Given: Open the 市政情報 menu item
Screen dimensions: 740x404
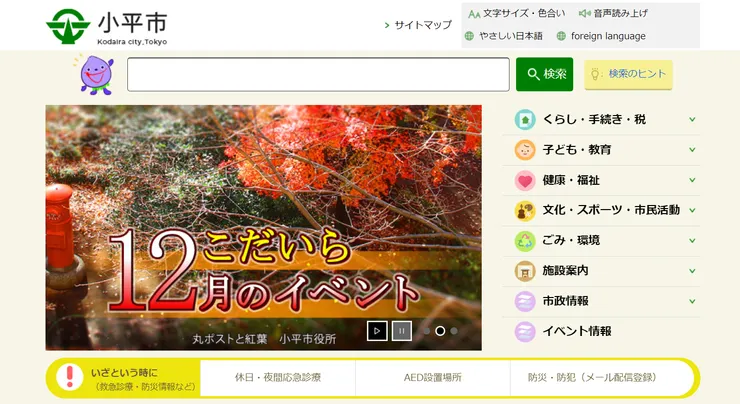Looking at the screenshot, I should 565,301.
